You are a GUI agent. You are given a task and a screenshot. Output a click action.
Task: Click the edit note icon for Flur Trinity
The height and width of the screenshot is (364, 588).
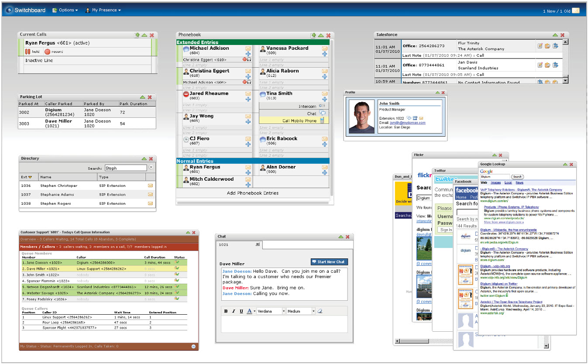point(540,46)
